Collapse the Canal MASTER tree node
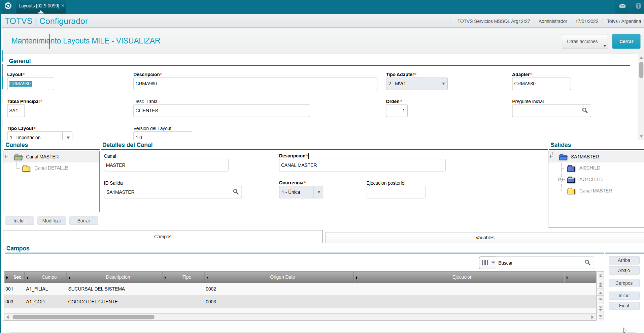Screen dimensions: 644x333 pyautogui.click(x=7, y=156)
